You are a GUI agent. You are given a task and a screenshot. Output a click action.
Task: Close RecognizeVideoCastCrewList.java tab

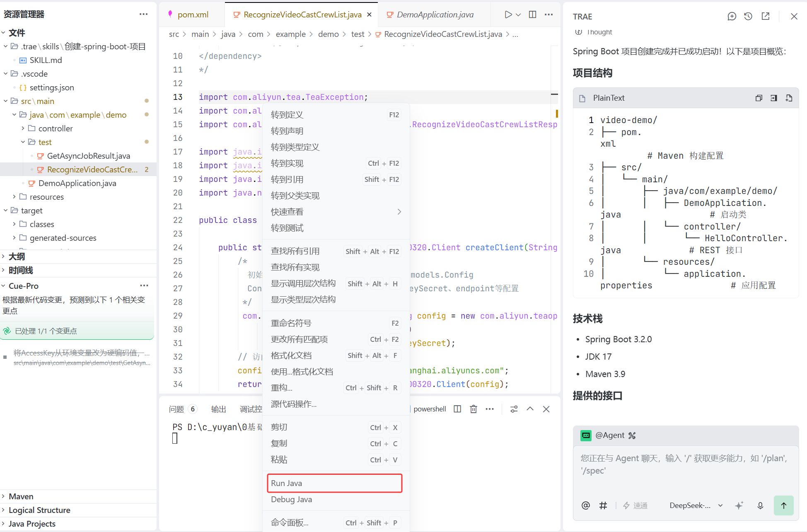click(x=369, y=15)
